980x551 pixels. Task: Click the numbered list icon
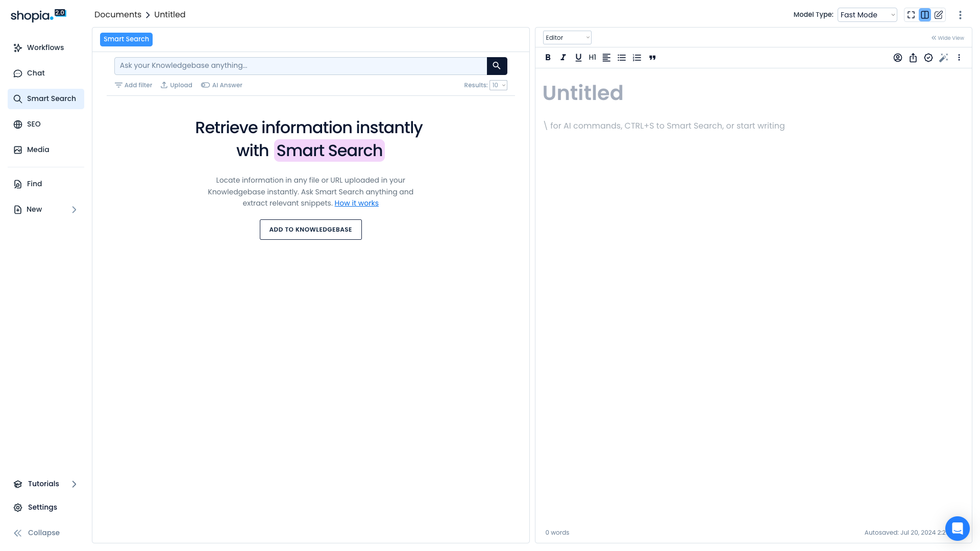coord(637,58)
